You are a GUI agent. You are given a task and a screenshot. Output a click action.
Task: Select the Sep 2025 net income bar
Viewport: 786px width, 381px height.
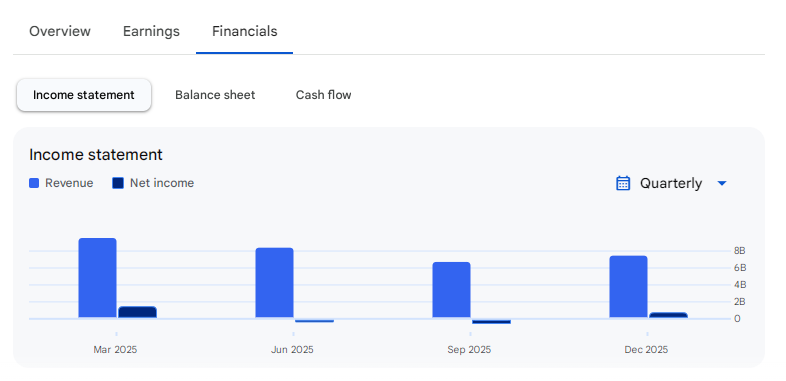pos(491,321)
